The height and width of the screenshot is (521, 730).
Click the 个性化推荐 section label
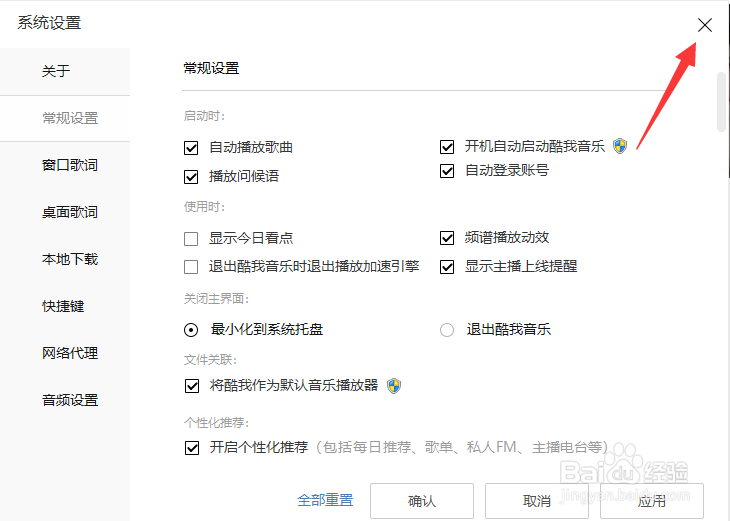[x=216, y=423]
